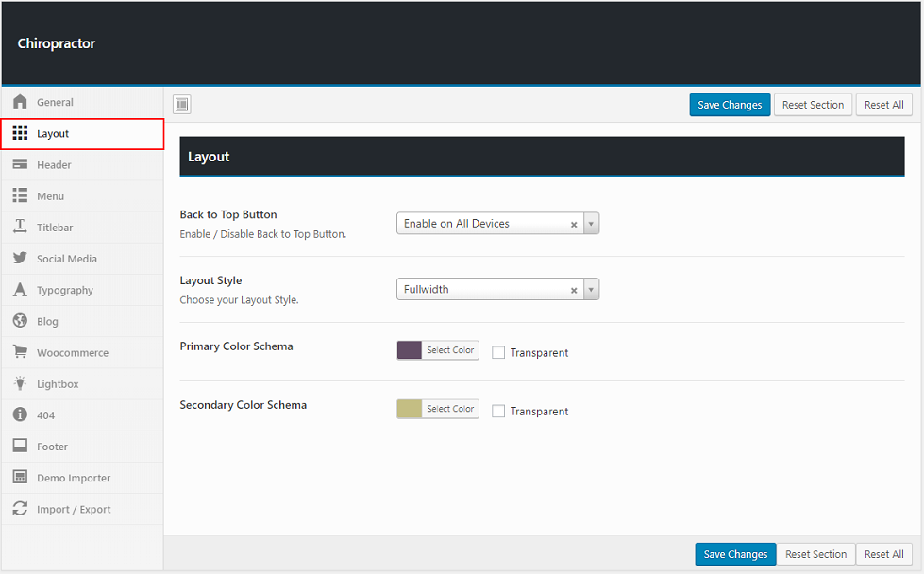The width and height of the screenshot is (924, 574).
Task: Click the Social Media Twitter bird icon
Action: click(20, 259)
